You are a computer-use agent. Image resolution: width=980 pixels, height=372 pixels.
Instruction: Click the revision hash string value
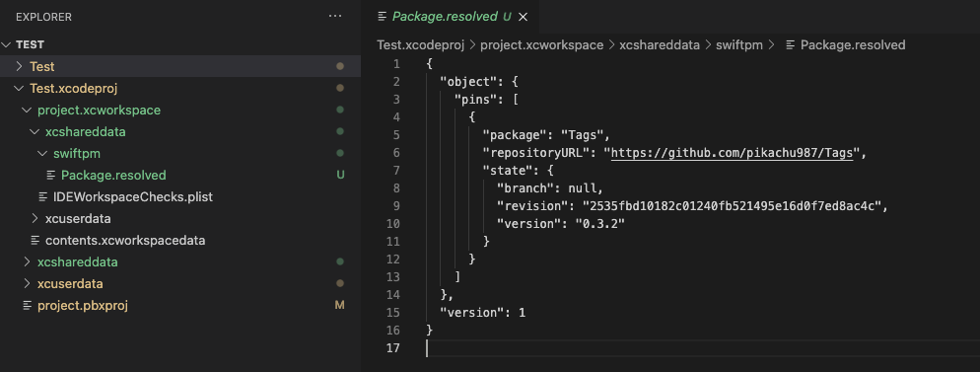pyautogui.click(x=732, y=206)
